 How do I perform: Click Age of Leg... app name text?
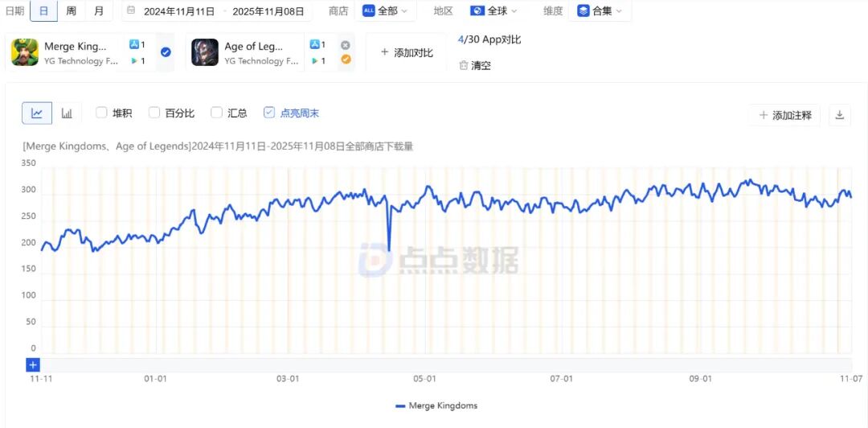coord(254,47)
